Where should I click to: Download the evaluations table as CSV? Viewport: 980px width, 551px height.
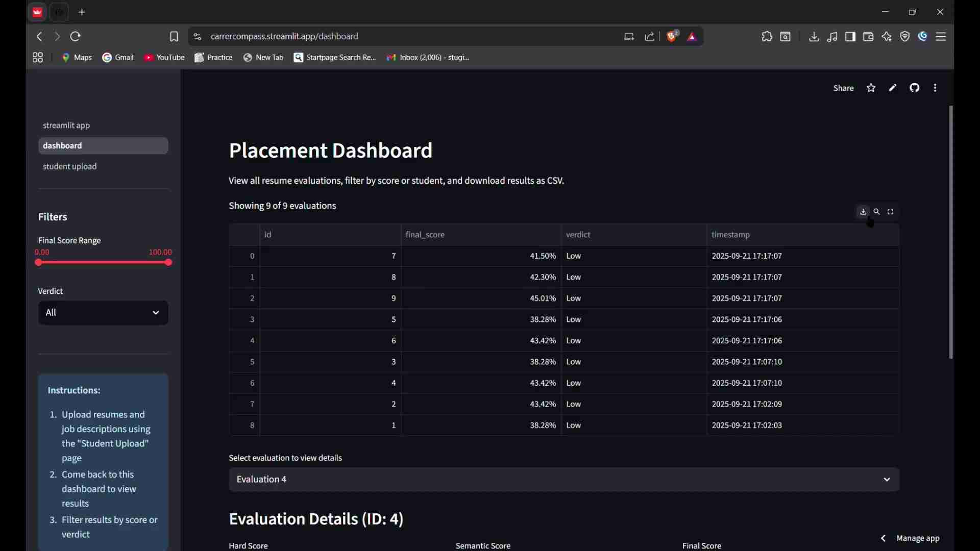863,212
